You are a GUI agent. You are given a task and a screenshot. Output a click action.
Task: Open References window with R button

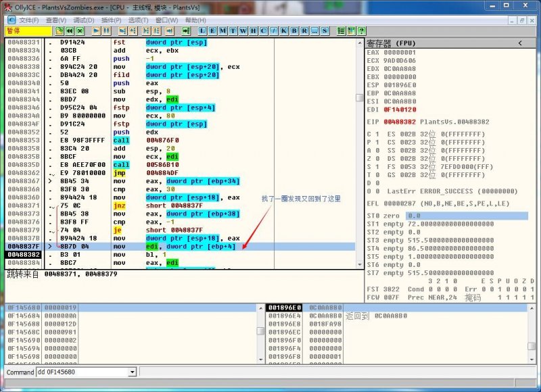pyautogui.click(x=304, y=30)
